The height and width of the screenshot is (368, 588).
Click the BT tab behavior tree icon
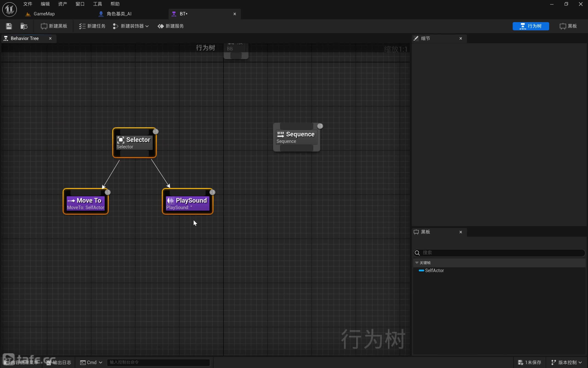(174, 14)
